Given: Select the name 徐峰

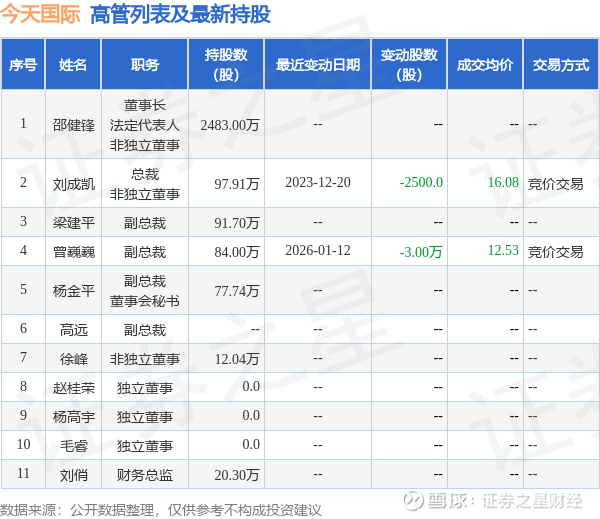Looking at the screenshot, I should (x=73, y=359).
